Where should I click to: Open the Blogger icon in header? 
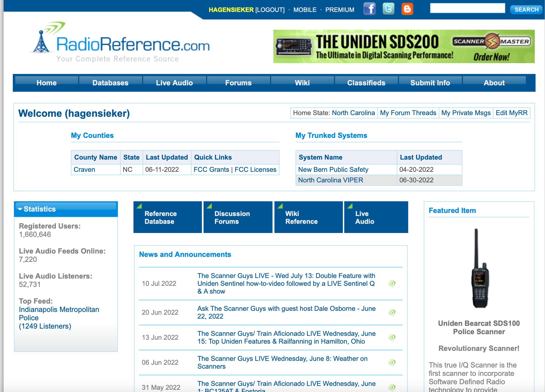click(407, 9)
